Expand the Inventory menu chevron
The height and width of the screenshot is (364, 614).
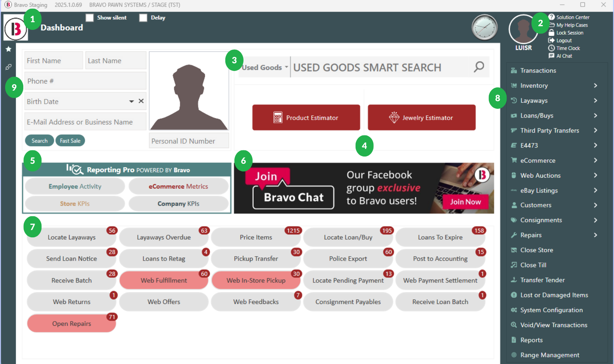pyautogui.click(x=595, y=86)
